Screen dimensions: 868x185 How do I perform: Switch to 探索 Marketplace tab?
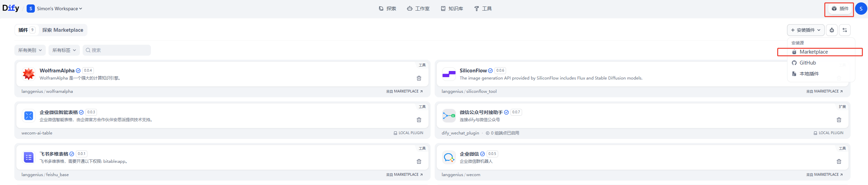[62, 30]
